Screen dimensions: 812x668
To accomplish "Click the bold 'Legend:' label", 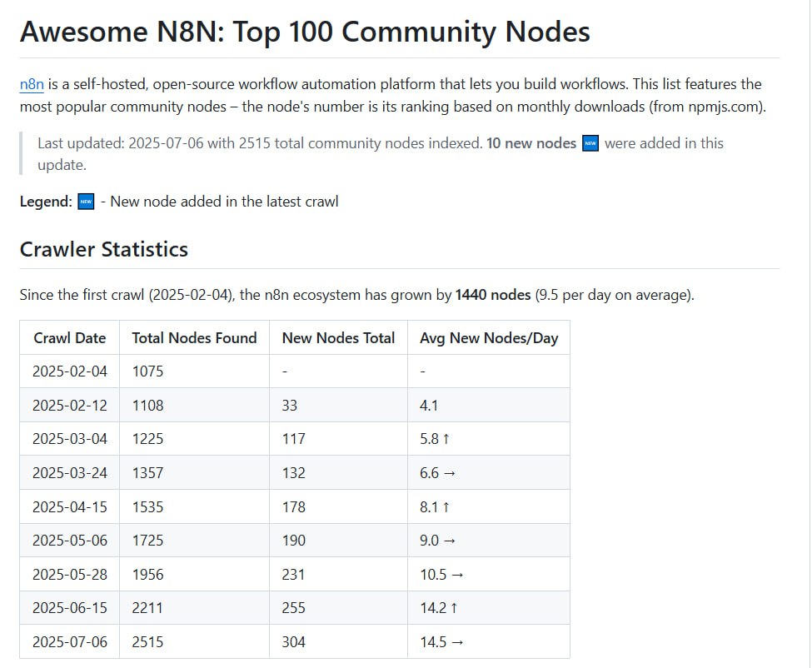I will coord(46,202).
